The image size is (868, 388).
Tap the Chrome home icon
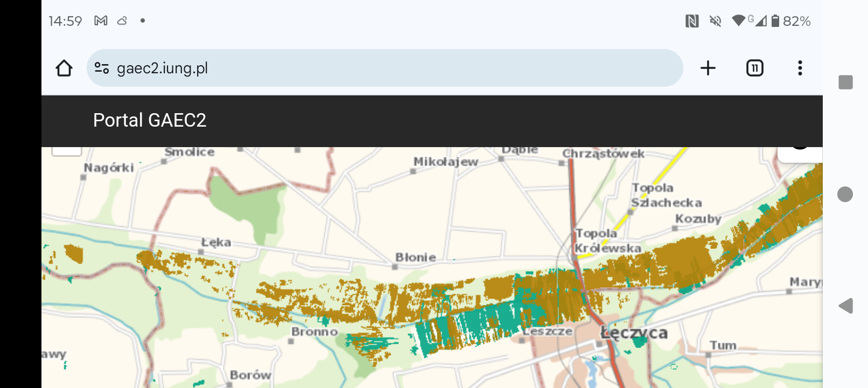64,68
